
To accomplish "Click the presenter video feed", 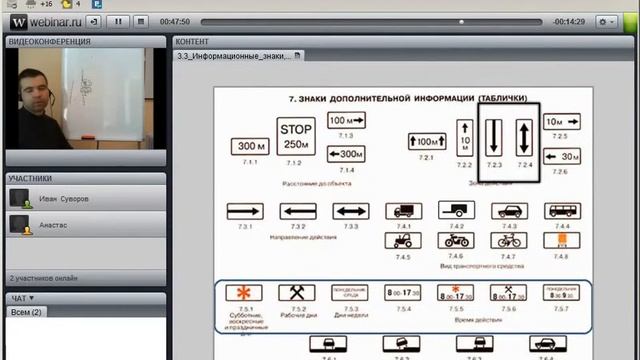I will tap(86, 98).
